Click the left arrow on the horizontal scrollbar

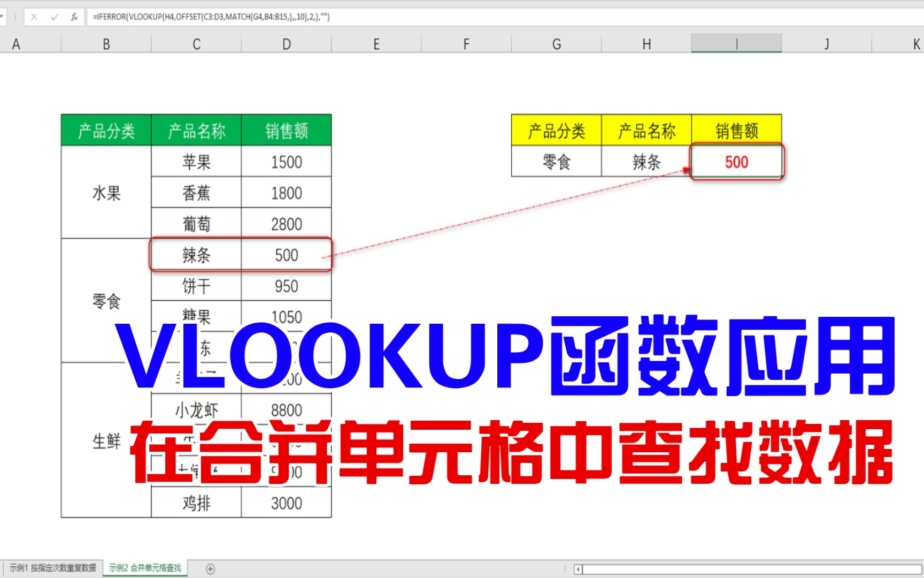(x=579, y=569)
